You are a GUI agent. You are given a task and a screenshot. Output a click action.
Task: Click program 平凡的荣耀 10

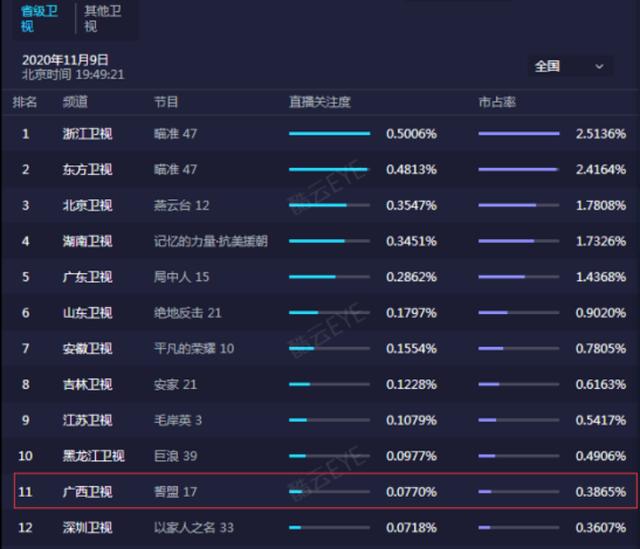coord(194,349)
